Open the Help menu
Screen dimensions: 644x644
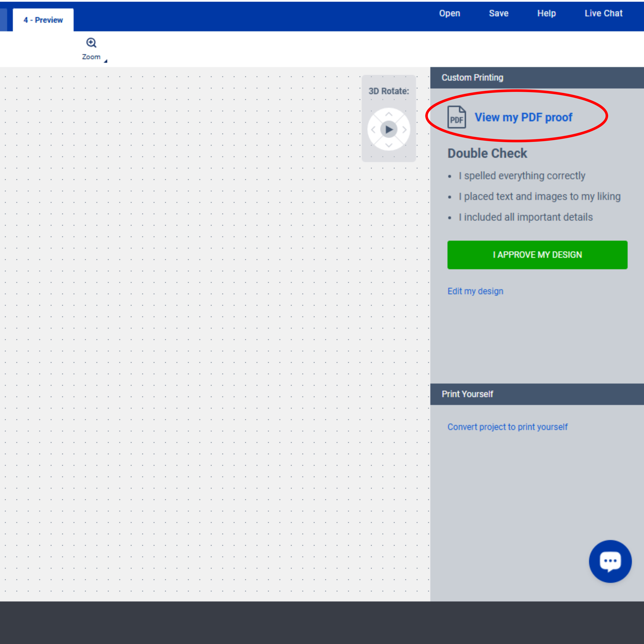click(547, 13)
